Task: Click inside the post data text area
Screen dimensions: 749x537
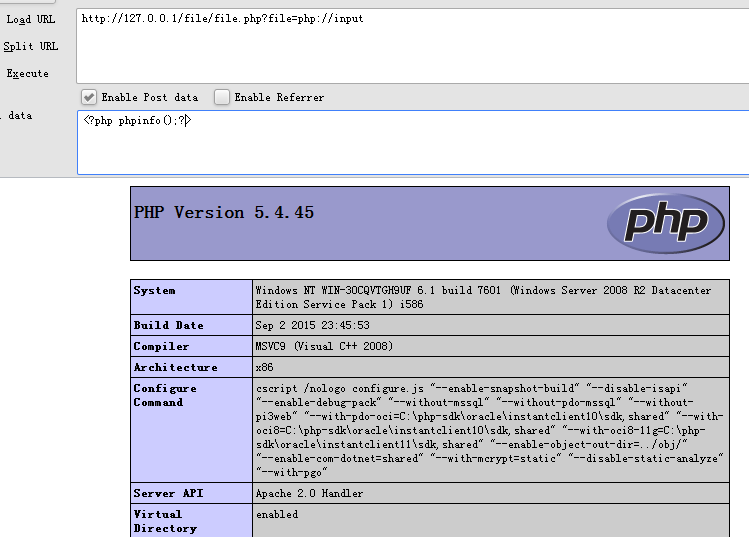Action: pyautogui.click(x=413, y=142)
